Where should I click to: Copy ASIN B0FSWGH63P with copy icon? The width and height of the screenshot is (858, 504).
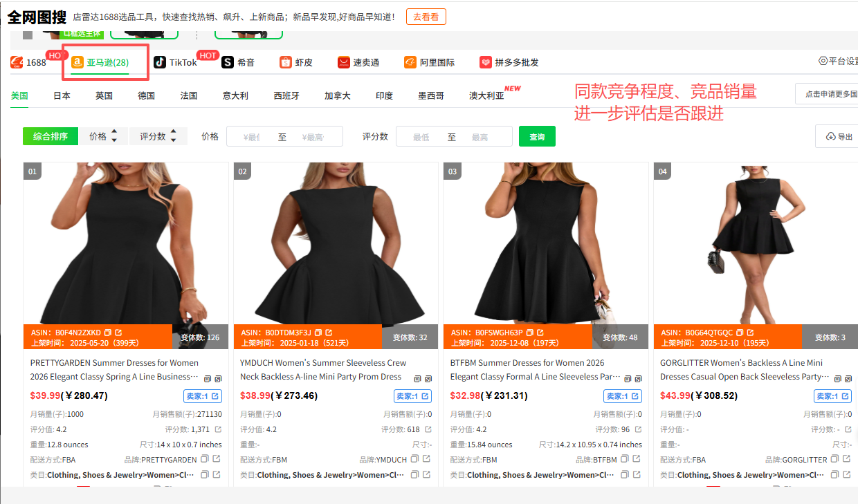(x=530, y=333)
